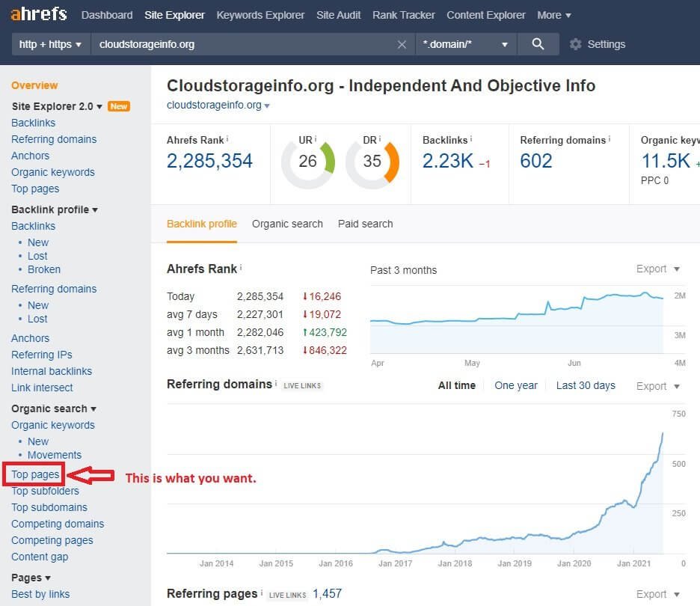Click the 602 referring domains count
Image resolution: width=700 pixels, height=606 pixels.
pos(536,161)
